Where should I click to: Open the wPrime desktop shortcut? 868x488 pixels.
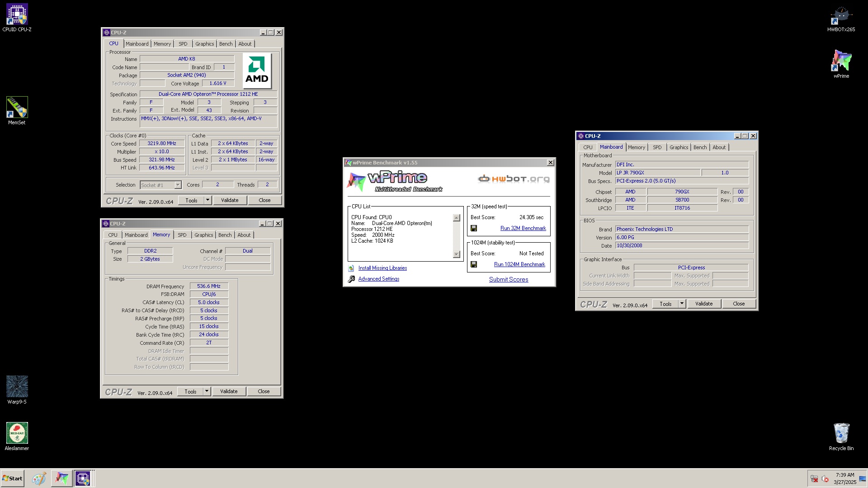coord(841,64)
